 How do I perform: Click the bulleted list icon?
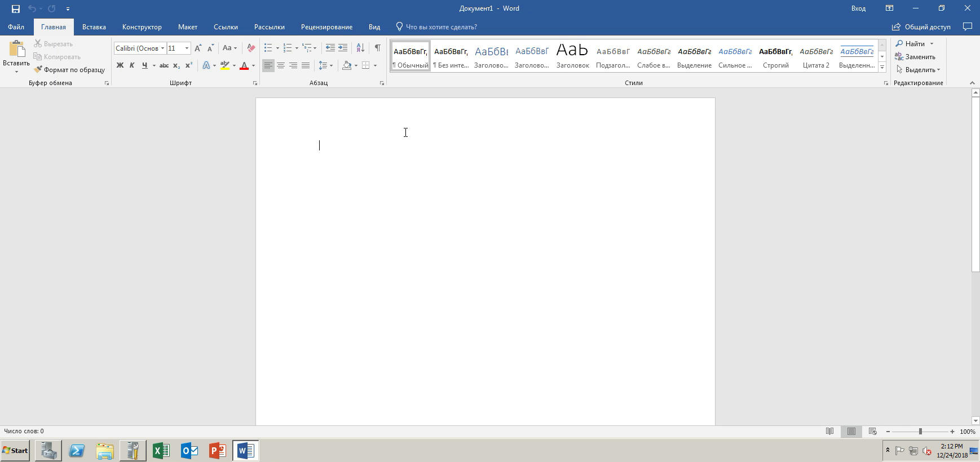coord(268,48)
